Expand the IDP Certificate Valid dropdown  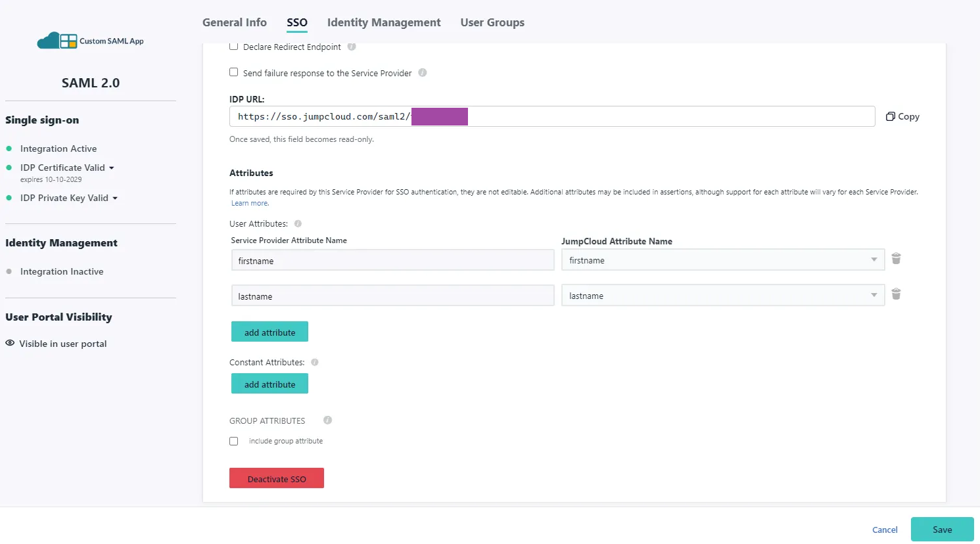tap(112, 168)
